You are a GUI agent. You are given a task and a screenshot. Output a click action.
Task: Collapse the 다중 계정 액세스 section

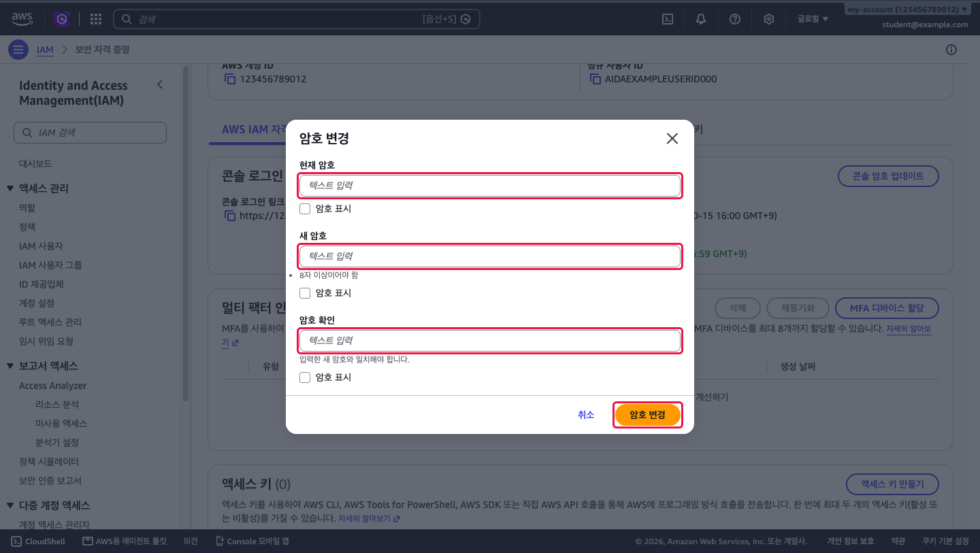(x=10, y=505)
